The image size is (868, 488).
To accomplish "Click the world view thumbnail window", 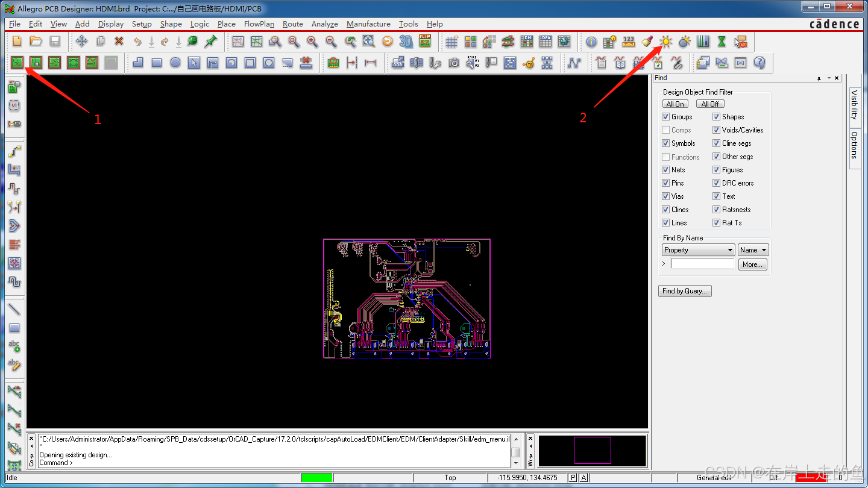I will 593,451.
